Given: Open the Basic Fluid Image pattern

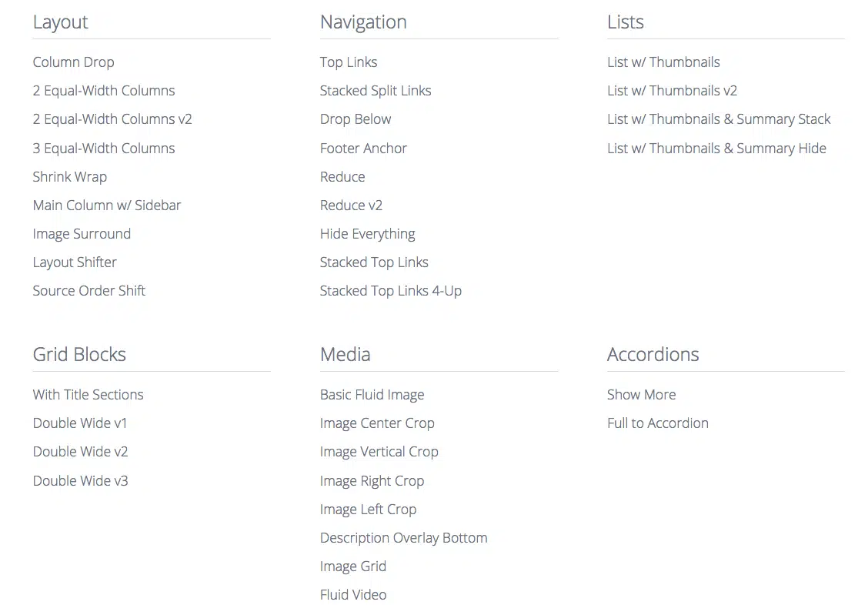Looking at the screenshot, I should pos(372,395).
